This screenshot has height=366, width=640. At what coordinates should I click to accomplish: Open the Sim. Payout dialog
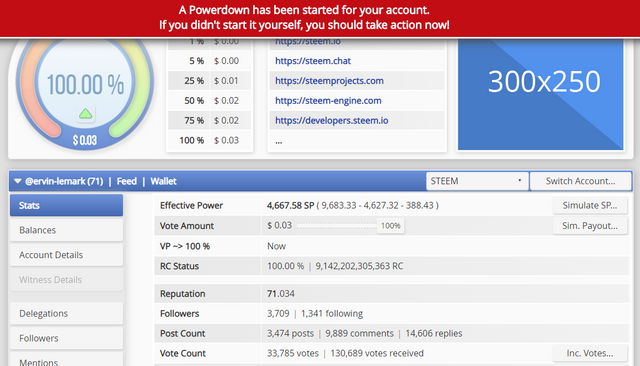[x=590, y=226]
